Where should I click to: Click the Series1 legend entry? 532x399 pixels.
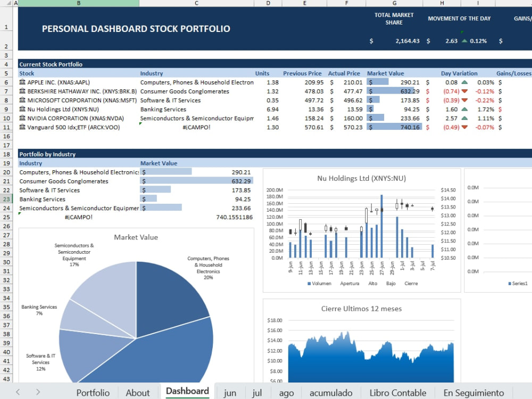pyautogui.click(x=518, y=284)
